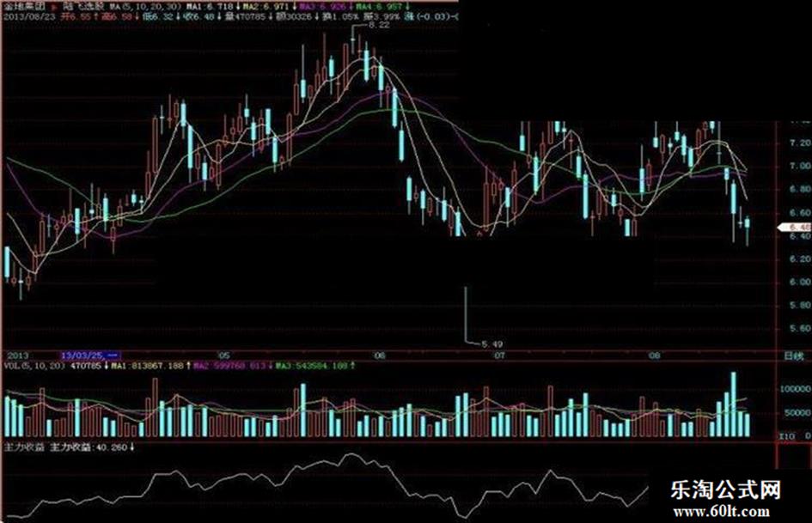Click the turnover rate 换1.05%
812x523 pixels.
point(339,16)
